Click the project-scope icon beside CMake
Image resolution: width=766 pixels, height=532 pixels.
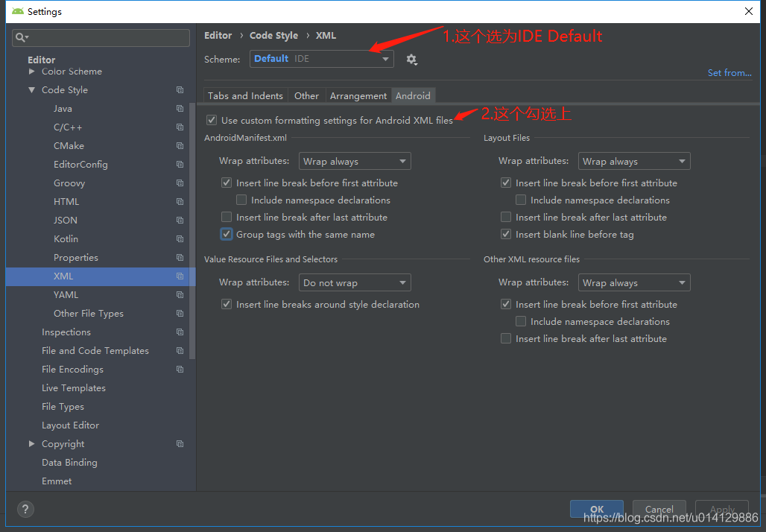pyautogui.click(x=180, y=145)
